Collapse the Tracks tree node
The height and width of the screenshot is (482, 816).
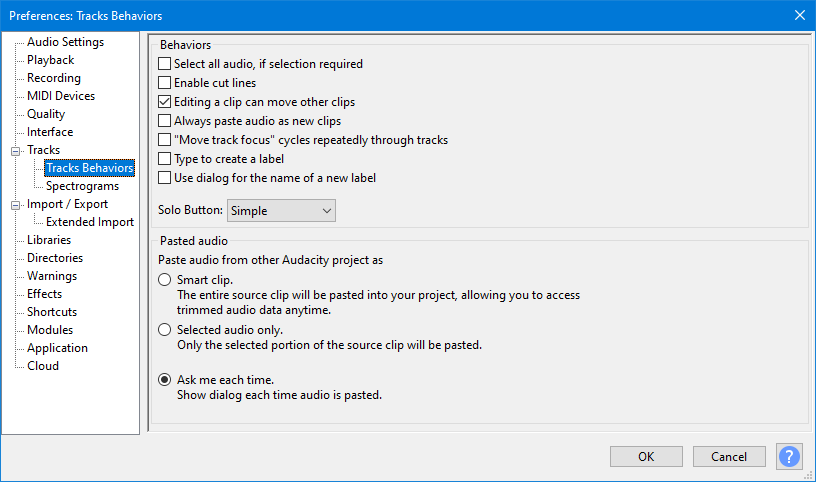(x=16, y=151)
